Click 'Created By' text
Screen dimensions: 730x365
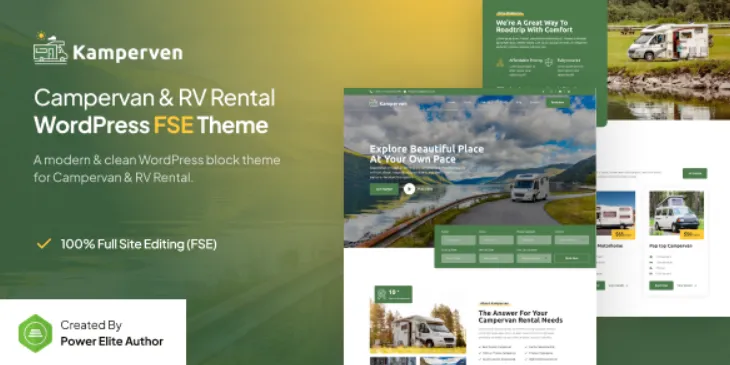point(91,324)
